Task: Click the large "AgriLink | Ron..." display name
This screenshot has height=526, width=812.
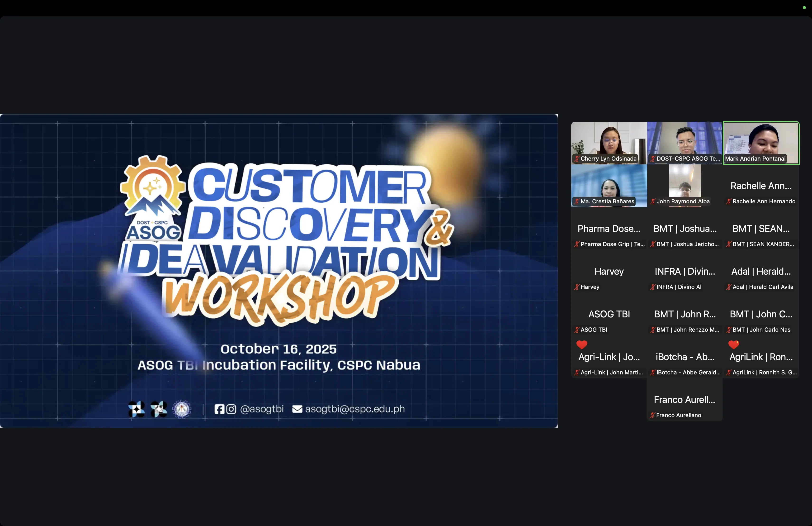Action: [761, 357]
